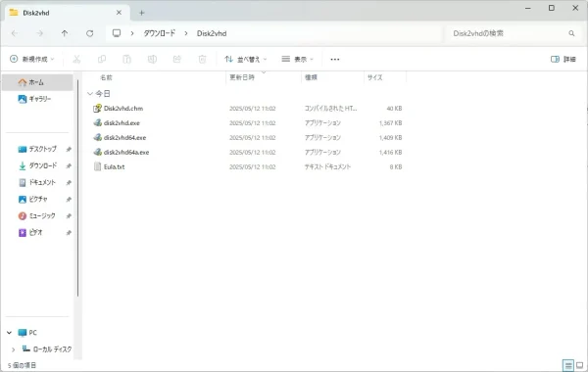Open the three-dots more options menu
588x372 pixels.
[x=335, y=59]
